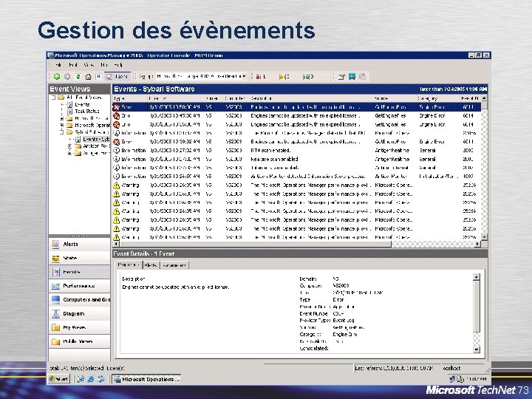Viewport: 532px width, 399px height.
Task: Click the grey Forward navigation arrow
Action: click(x=67, y=77)
